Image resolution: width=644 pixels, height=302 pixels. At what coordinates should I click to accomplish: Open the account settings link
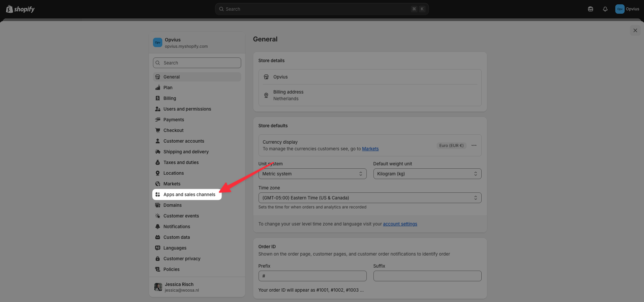click(400, 224)
